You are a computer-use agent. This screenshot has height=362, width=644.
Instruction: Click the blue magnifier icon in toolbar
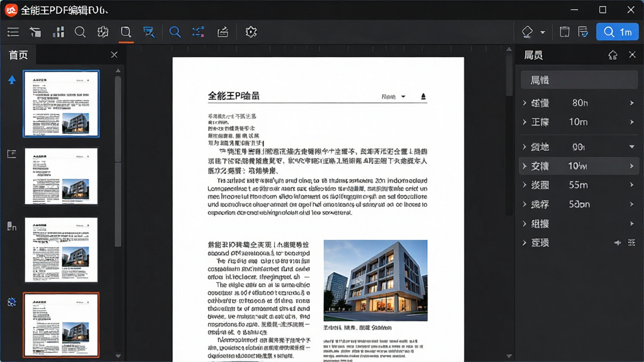[175, 32]
